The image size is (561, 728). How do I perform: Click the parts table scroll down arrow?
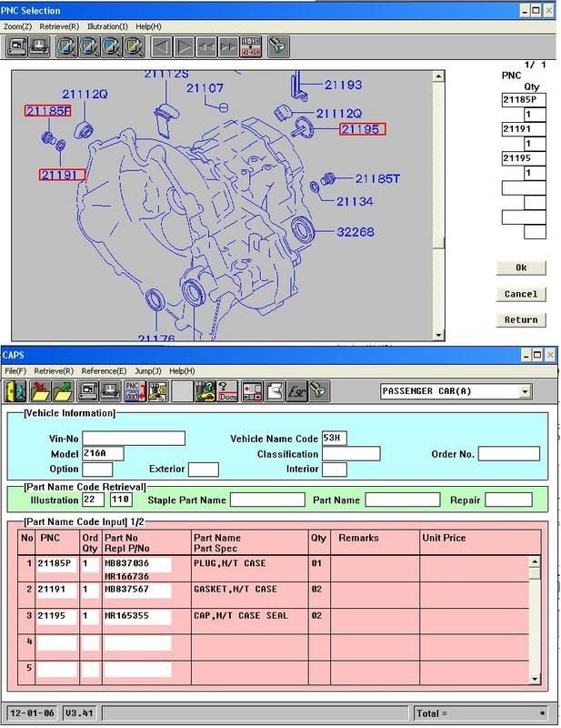pyautogui.click(x=535, y=677)
